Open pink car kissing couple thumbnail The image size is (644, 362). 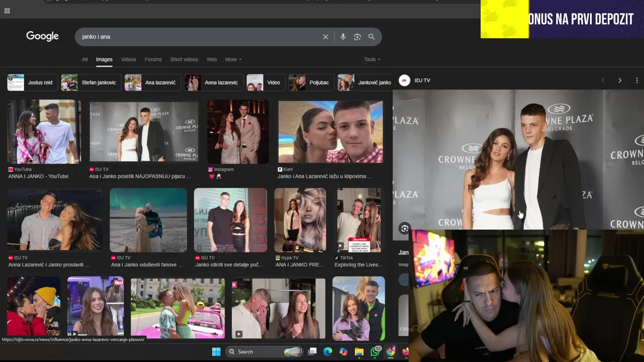pyautogui.click(x=178, y=308)
